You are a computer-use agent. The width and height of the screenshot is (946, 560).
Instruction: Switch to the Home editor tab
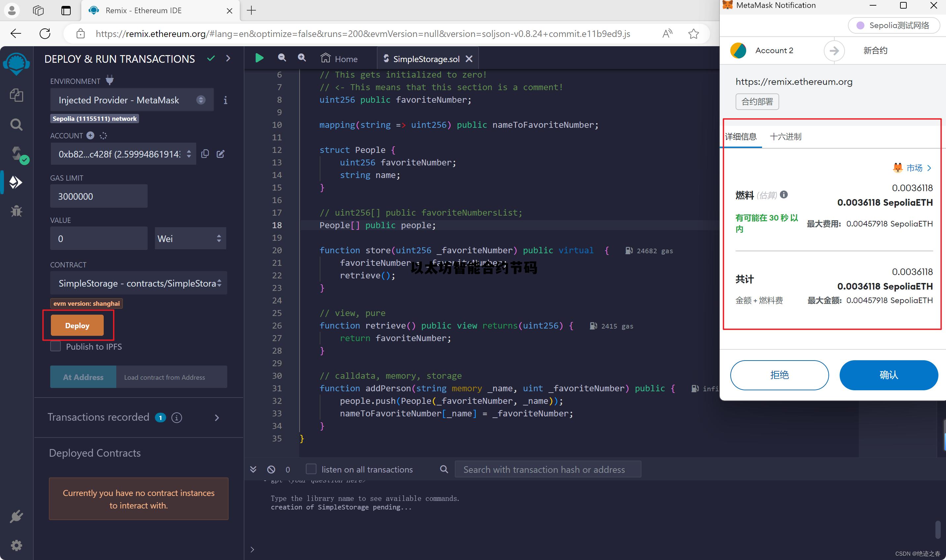coord(339,59)
